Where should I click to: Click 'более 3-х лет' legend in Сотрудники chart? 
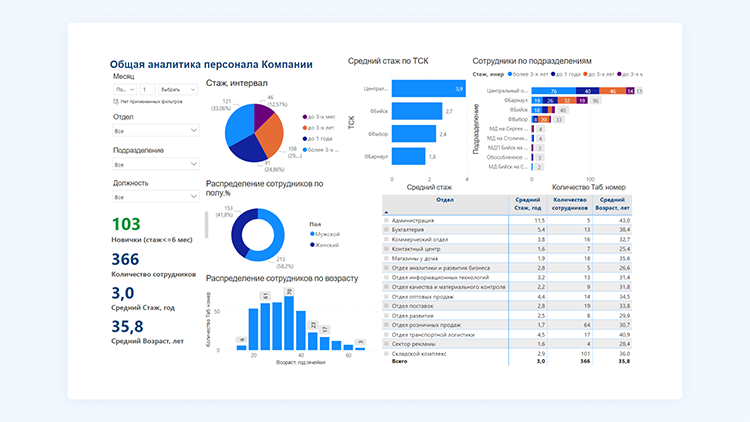[x=510, y=74]
